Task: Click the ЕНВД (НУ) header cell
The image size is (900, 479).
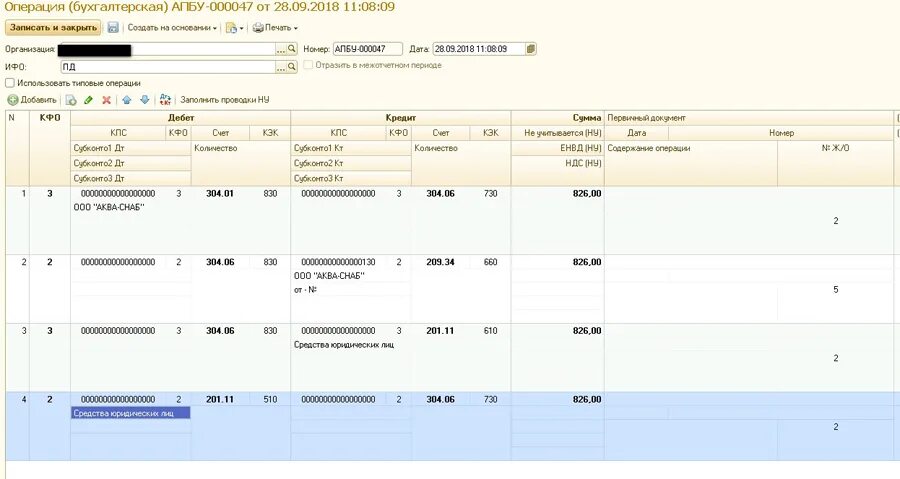Action: pyautogui.click(x=557, y=148)
